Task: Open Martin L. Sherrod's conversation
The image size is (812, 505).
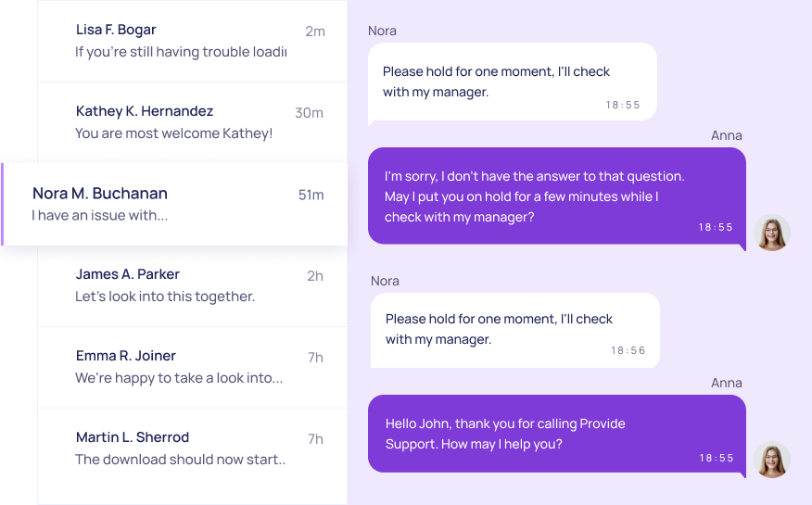Action: [x=192, y=448]
